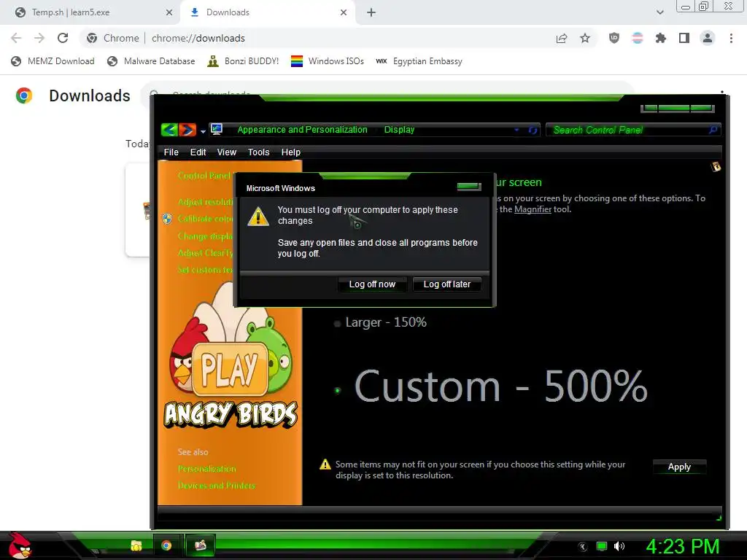Image resolution: width=747 pixels, height=560 pixels.
Task: Click the Control Panel refresh icon
Action: coord(533,130)
